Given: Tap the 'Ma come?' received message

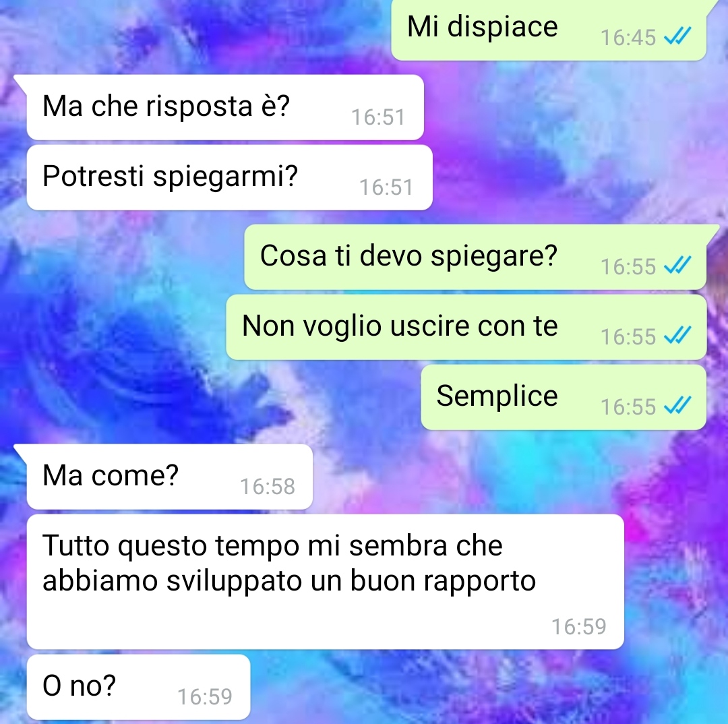Looking at the screenshot, I should (169, 477).
